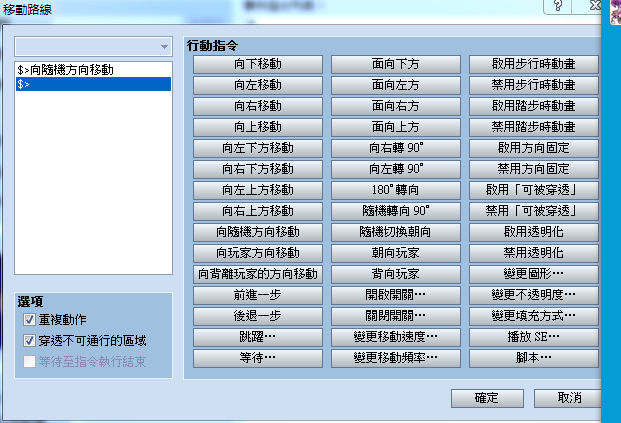Expand the event target dropdown

[x=93, y=47]
